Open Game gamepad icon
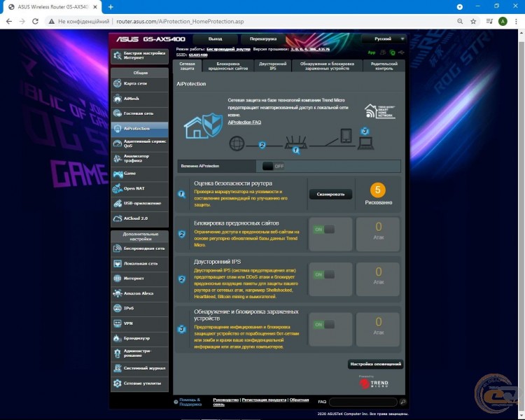 (118, 174)
